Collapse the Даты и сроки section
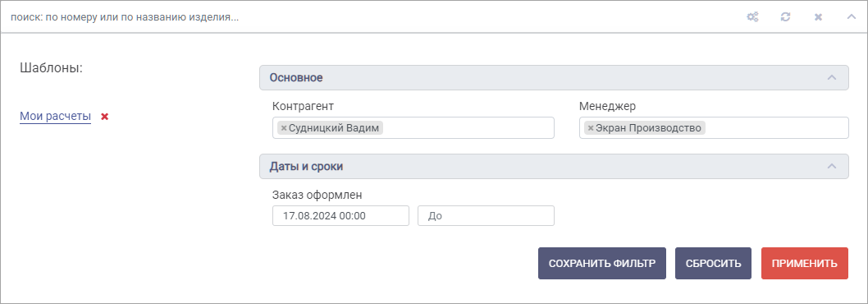 tap(831, 167)
